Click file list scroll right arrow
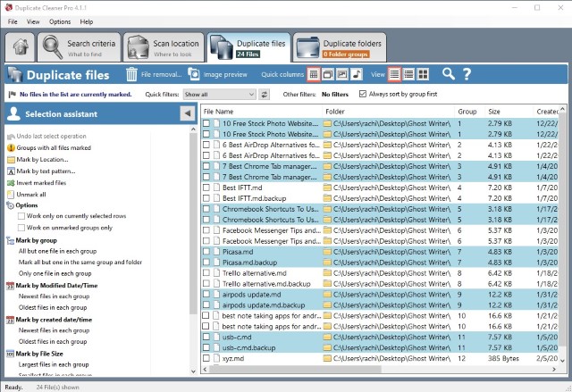 point(554,369)
